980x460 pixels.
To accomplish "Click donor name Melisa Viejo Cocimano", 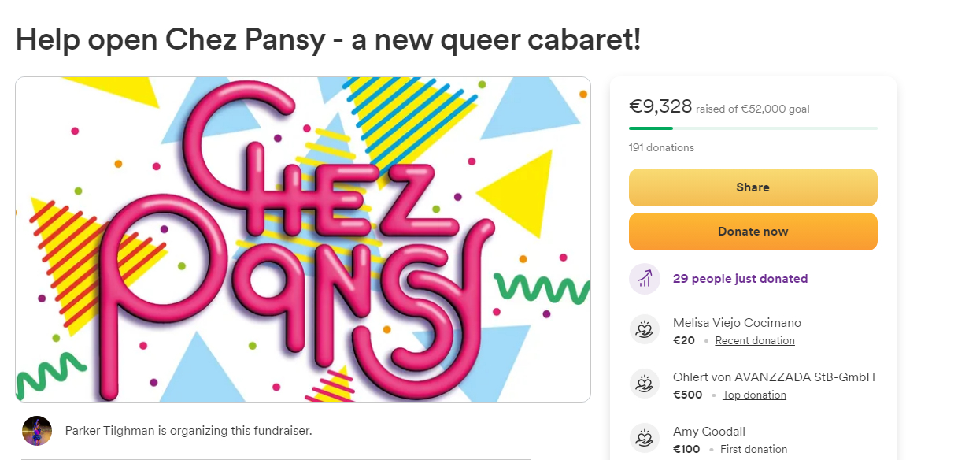I will pos(737,323).
